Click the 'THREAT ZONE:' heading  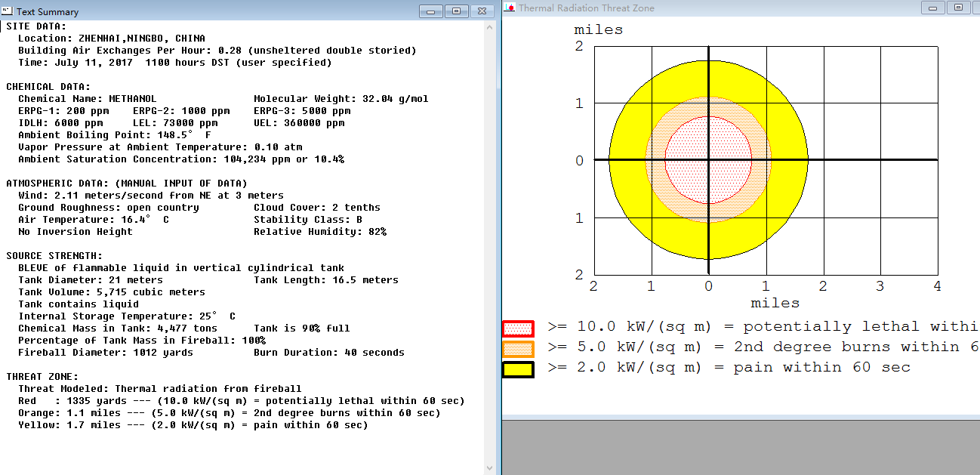tap(42, 377)
